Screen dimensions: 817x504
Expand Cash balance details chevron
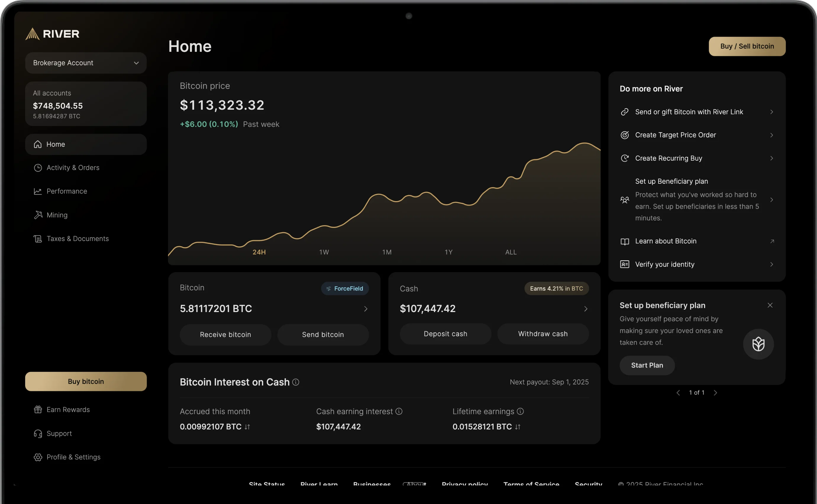pos(586,309)
